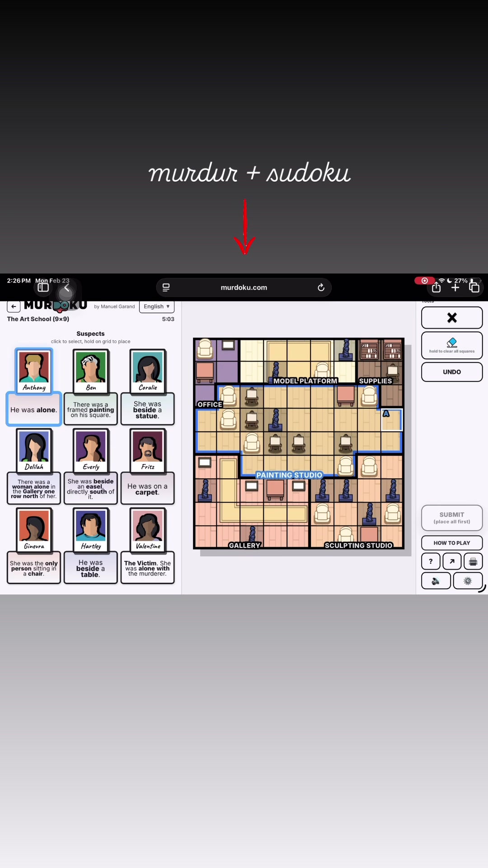The height and width of the screenshot is (868, 488).
Task: Click the UNDO button
Action: (x=452, y=372)
